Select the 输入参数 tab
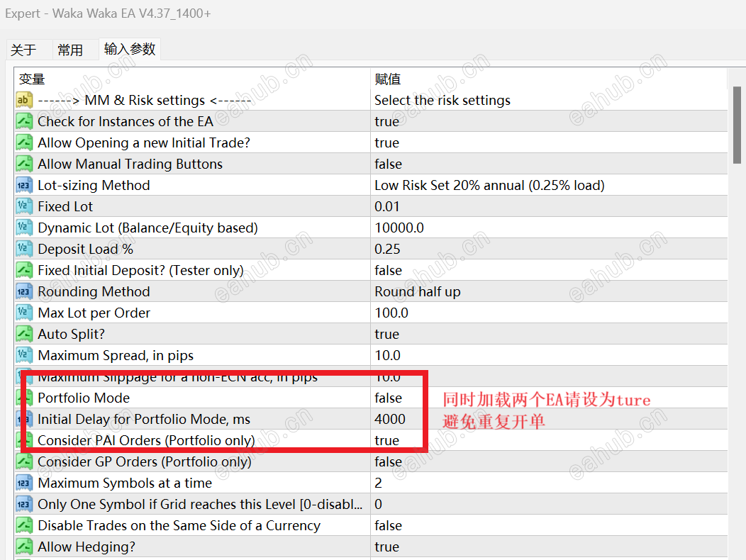The width and height of the screenshot is (746, 560). (x=129, y=49)
